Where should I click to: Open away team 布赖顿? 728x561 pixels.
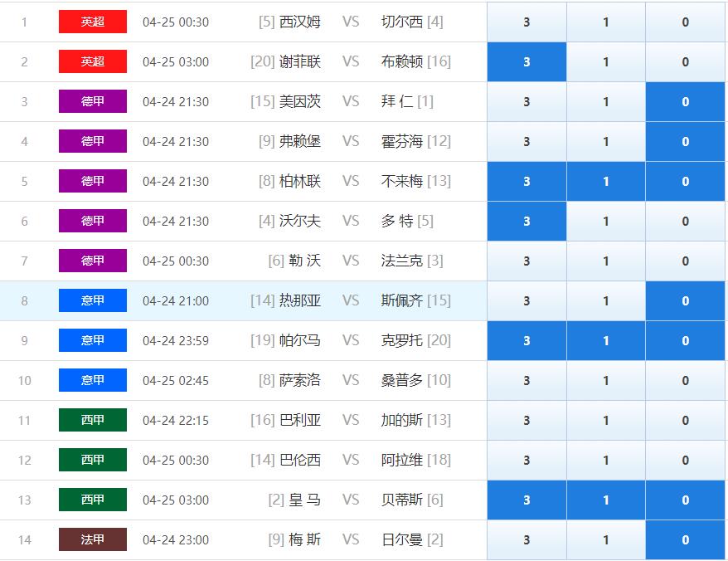coord(402,61)
